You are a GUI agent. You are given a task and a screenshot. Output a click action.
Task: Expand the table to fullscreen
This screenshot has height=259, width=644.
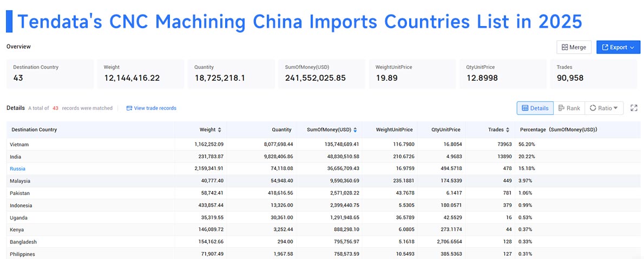[x=634, y=108]
